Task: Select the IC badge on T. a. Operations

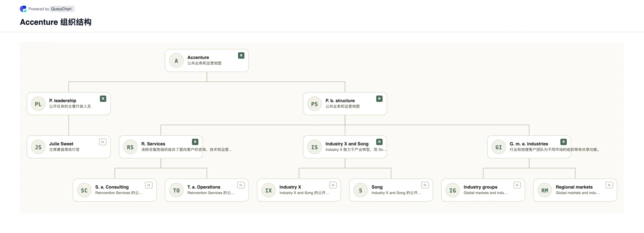Action: [241, 185]
